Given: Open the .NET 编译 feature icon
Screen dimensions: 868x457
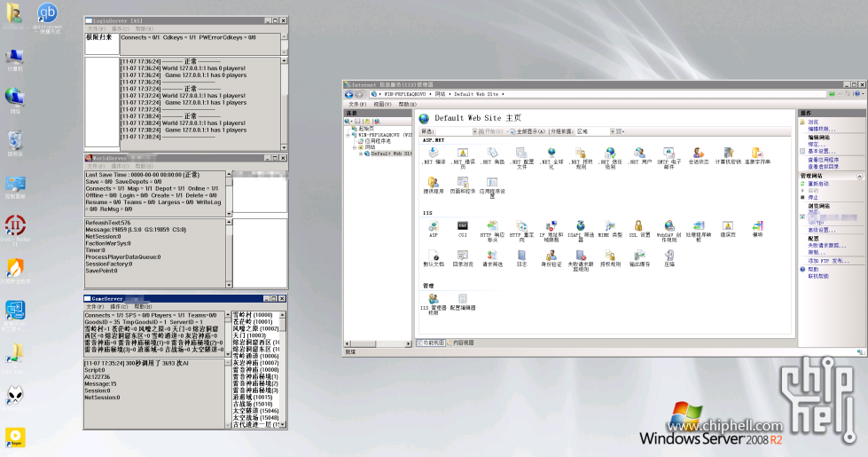Looking at the screenshot, I should tap(434, 154).
